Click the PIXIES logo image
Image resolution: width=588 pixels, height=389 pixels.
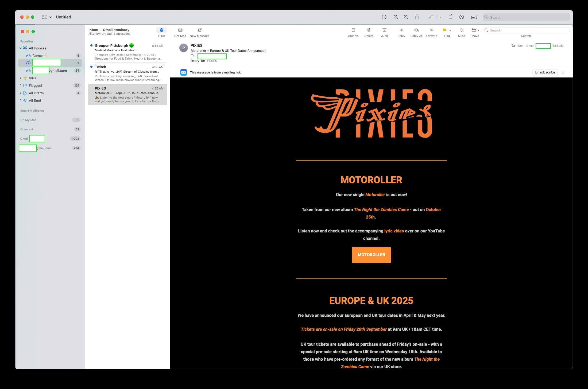372,114
